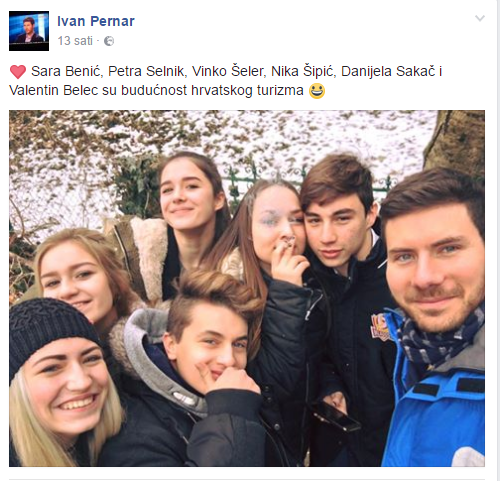The image size is (500, 481).
Task: Click the grinning smiley emoji
Action: (317, 91)
